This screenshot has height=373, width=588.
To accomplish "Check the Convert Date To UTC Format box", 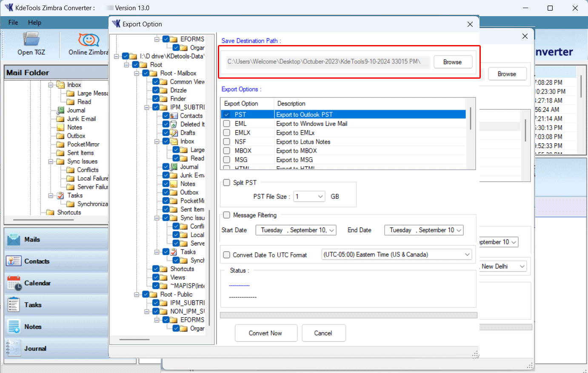I will pyautogui.click(x=226, y=255).
